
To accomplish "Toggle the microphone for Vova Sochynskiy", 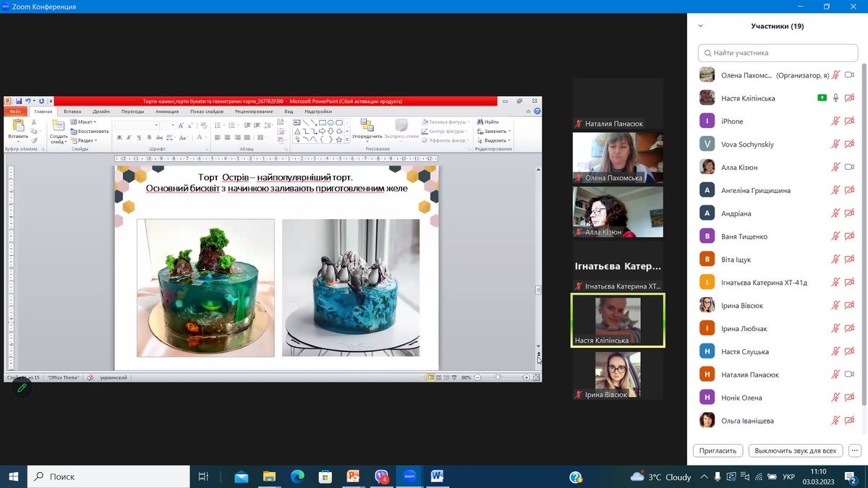I will (x=835, y=145).
